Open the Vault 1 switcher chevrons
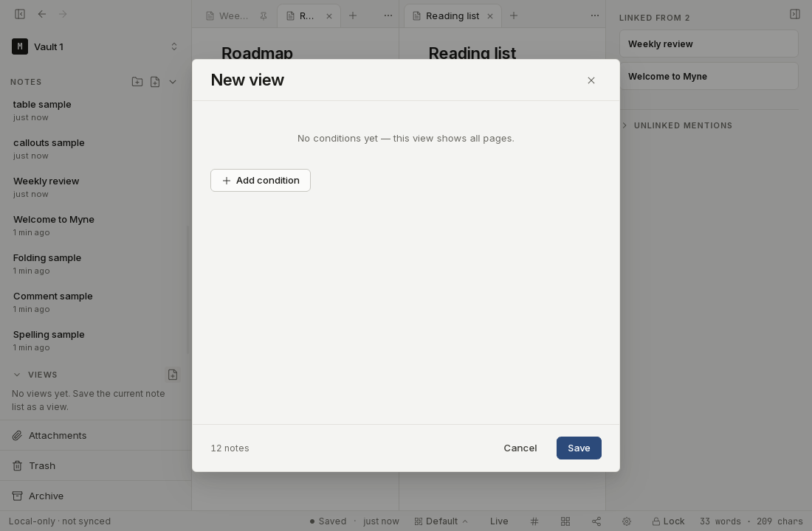 (174, 46)
